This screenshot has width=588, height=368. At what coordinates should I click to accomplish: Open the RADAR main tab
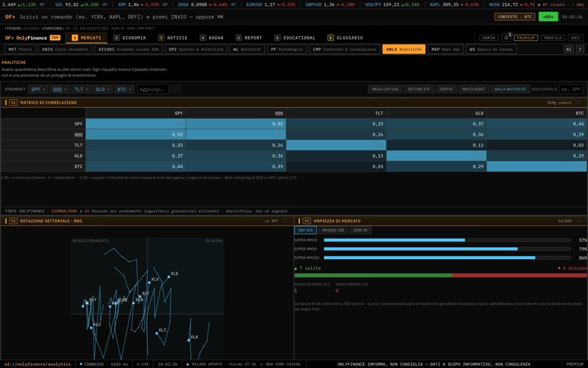tap(212, 38)
